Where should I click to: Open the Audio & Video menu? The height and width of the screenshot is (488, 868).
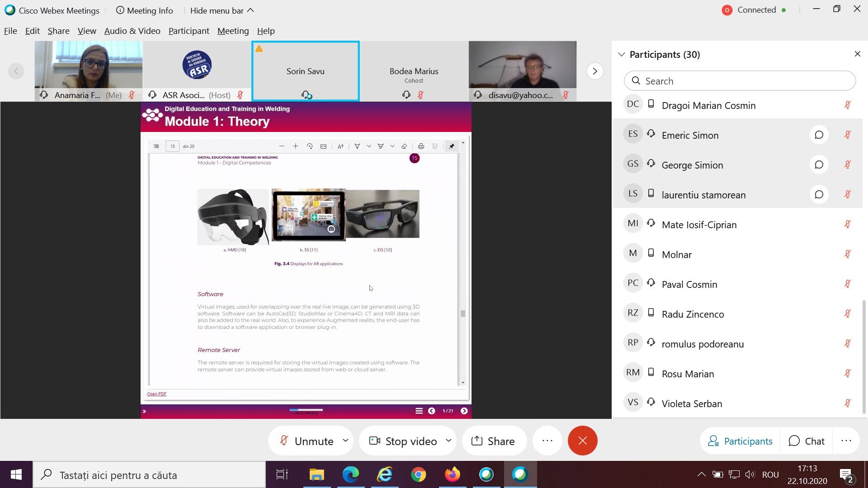[x=132, y=31]
